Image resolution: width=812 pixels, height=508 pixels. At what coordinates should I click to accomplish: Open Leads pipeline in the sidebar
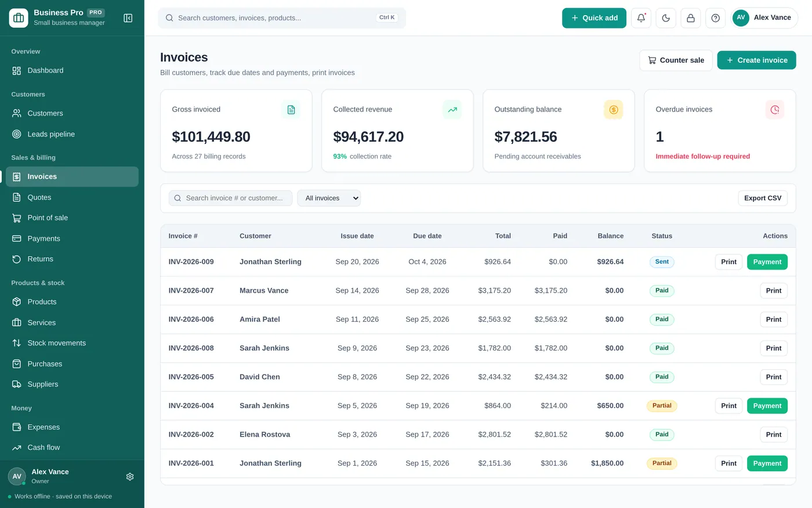(x=72, y=134)
